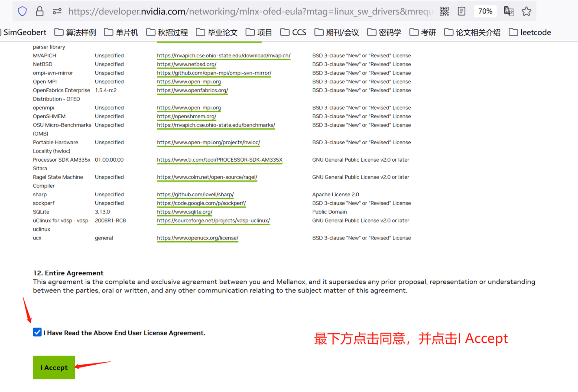578x392 pixels.
Task: Select the '12. Entire Agreement' heading
Action: click(x=68, y=273)
